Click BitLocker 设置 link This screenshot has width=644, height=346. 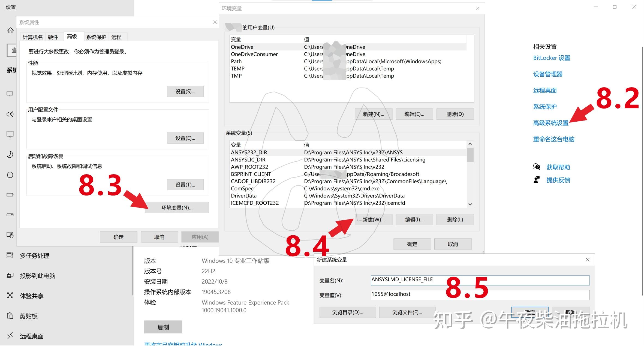coord(552,58)
